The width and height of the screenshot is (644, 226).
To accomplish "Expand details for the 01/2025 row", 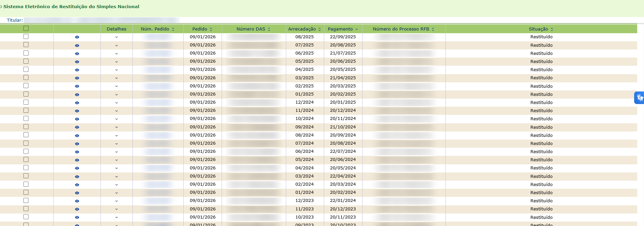I will (116, 95).
